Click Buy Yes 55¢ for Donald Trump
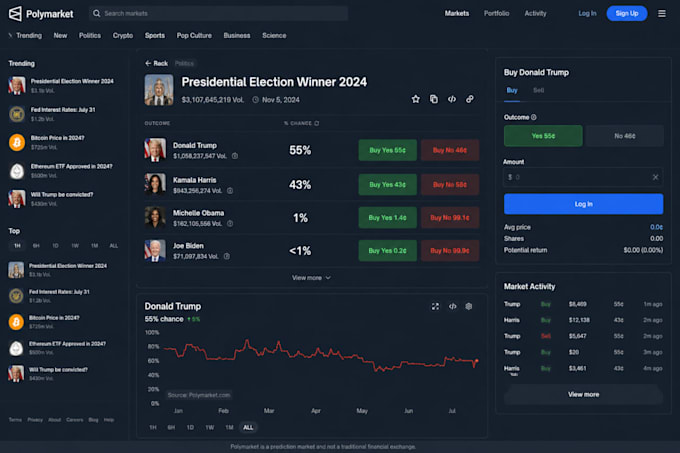 [388, 150]
